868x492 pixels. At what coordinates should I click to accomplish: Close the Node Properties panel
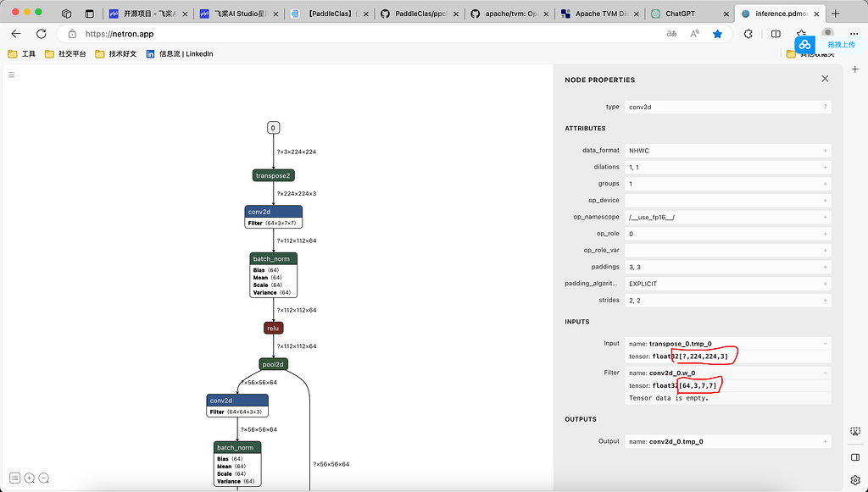(x=825, y=79)
